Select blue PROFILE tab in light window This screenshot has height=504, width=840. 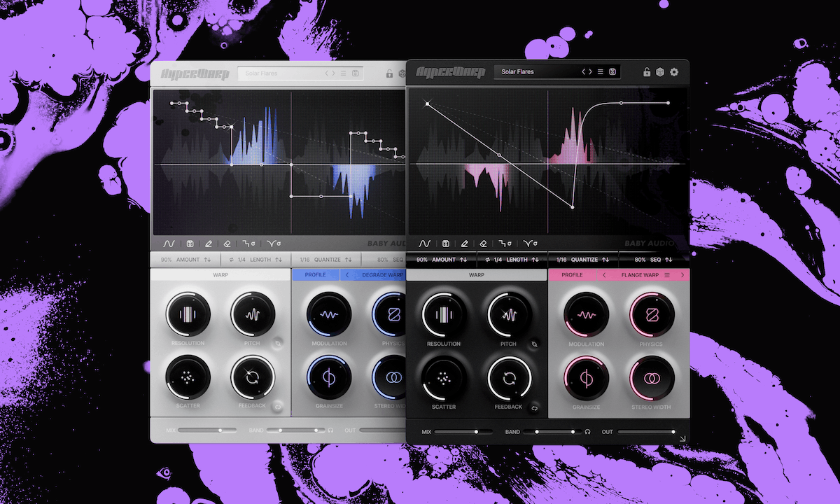pos(316,275)
